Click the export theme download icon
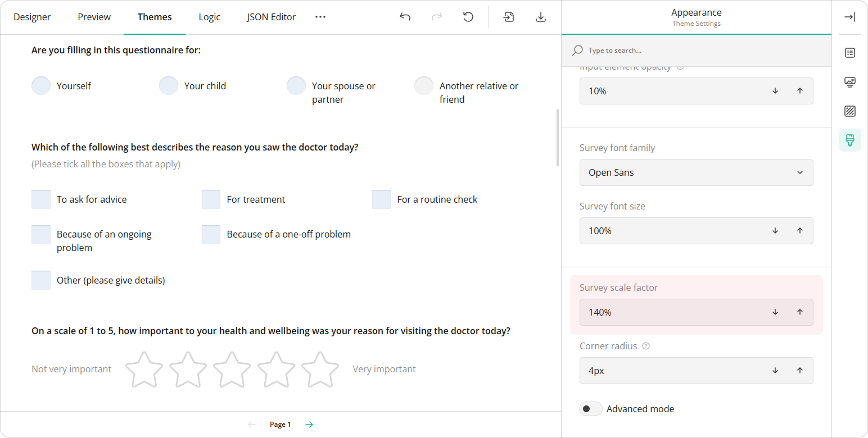868x438 pixels. 540,17
